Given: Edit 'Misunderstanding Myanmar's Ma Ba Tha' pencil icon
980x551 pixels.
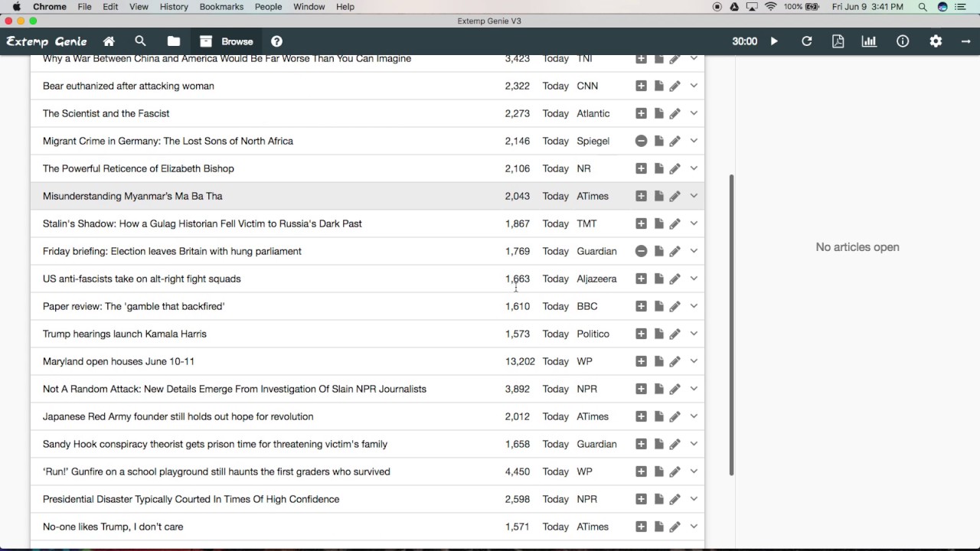Looking at the screenshot, I should [x=675, y=196].
